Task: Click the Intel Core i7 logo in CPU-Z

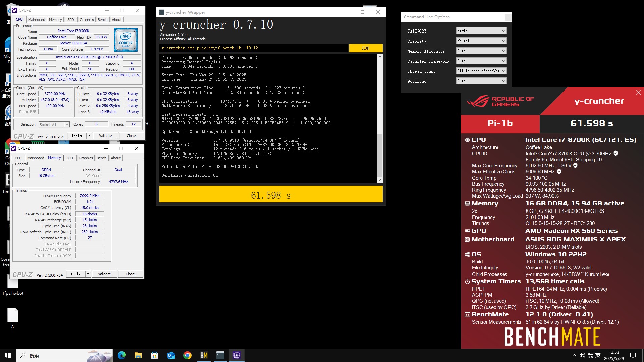Action: click(x=126, y=40)
